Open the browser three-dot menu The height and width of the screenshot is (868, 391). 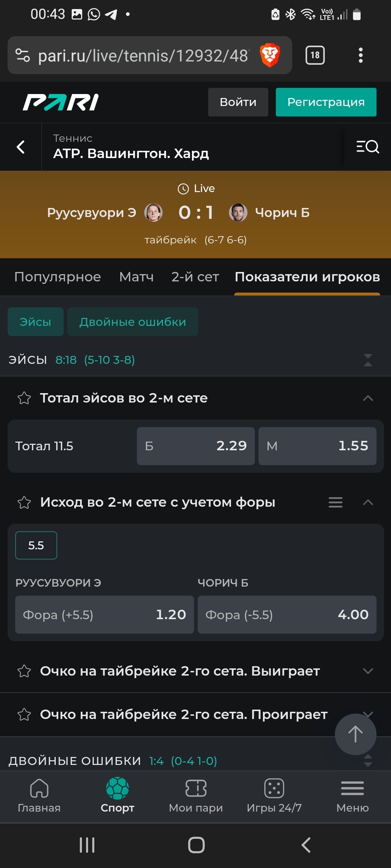(360, 55)
